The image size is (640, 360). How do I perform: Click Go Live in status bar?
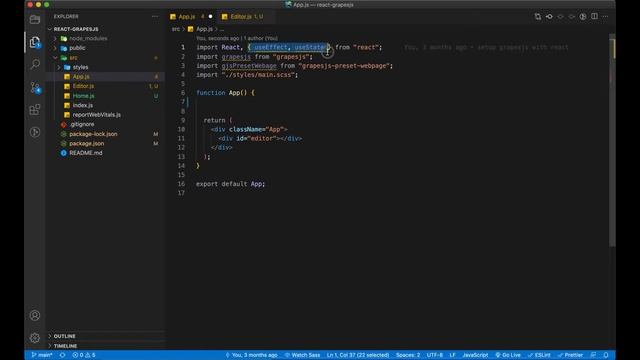click(508, 355)
